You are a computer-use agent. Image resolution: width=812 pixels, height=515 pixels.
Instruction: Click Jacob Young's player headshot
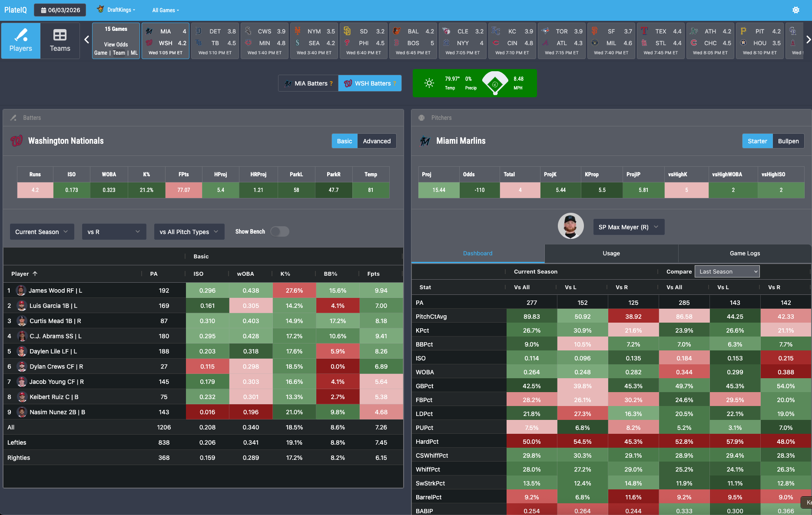tap(22, 382)
